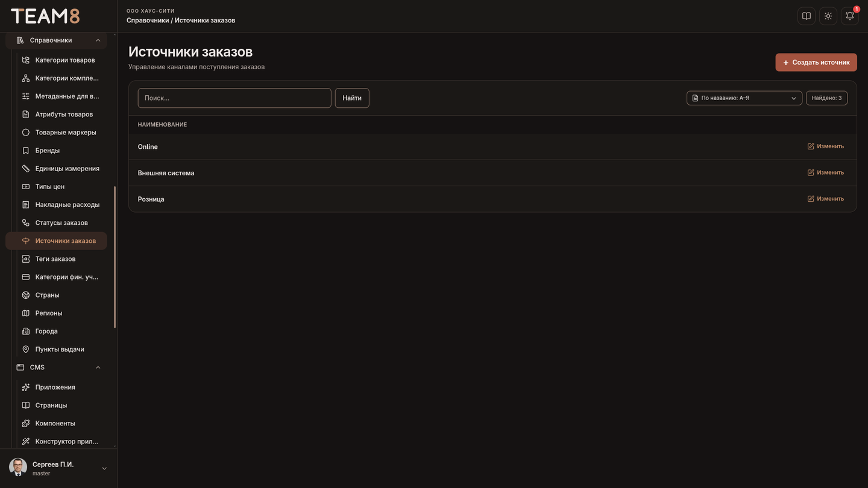Screen dimensions: 868x488
Task: Click the puzzle icon beside Компоненты
Action: point(26,424)
